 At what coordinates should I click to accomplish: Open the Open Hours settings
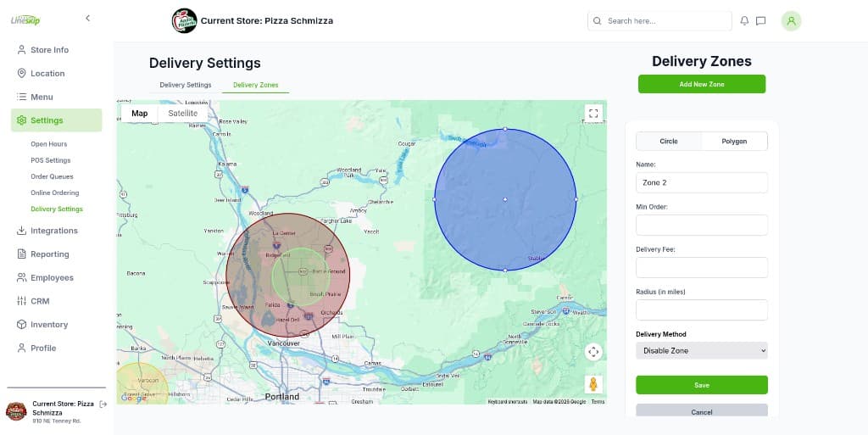48,144
